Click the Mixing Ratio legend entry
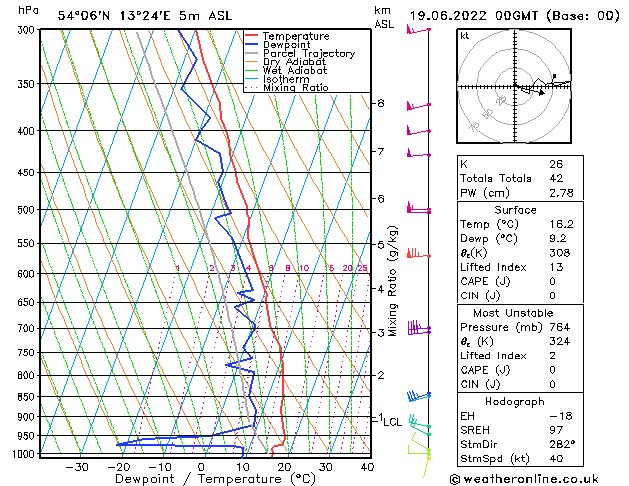 (296, 87)
